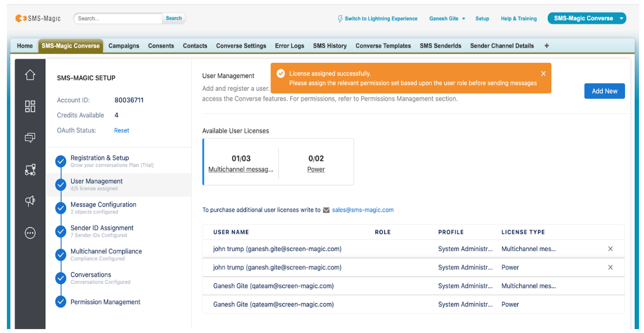Open the automation workflow icon in sidebar
This screenshot has width=644, height=333.
[x=30, y=170]
